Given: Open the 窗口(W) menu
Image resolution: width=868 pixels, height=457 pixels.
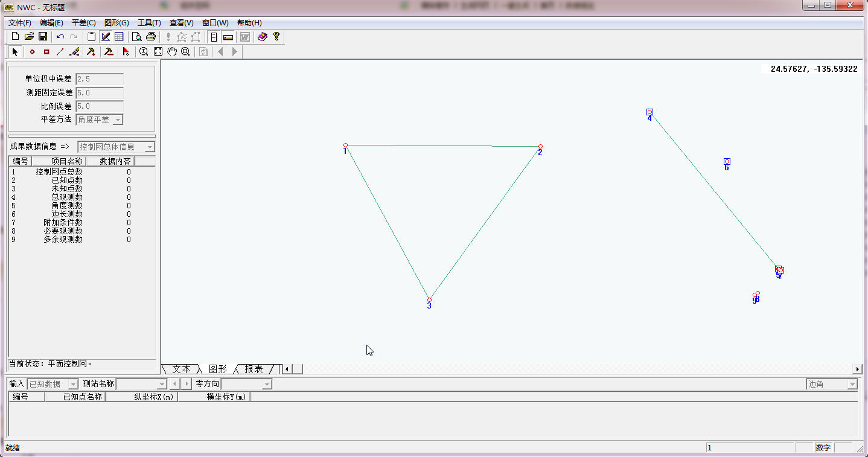Looking at the screenshot, I should [215, 23].
